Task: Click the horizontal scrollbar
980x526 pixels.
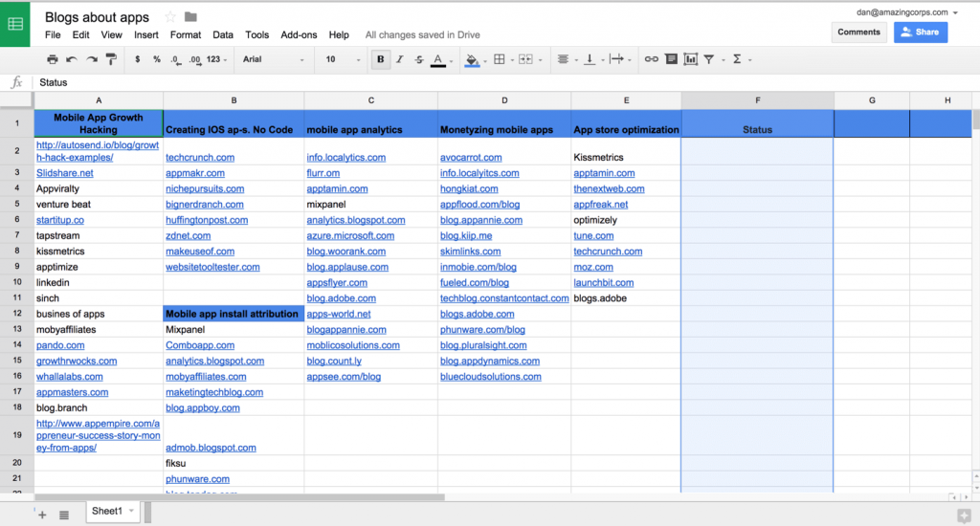Action: click(x=239, y=497)
